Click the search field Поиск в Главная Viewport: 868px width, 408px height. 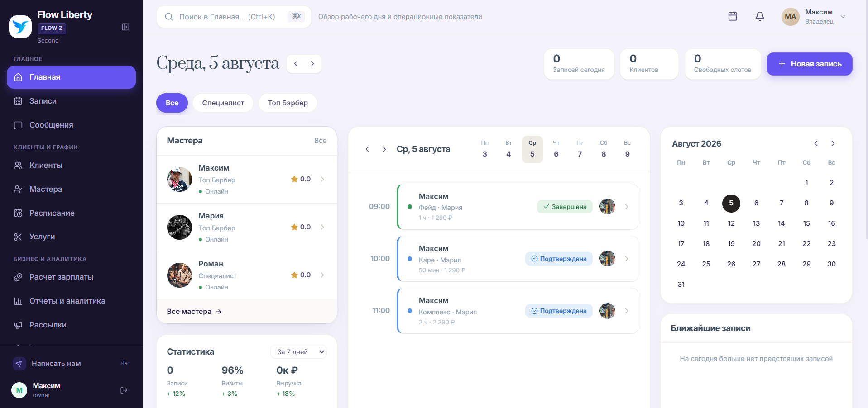[234, 17]
